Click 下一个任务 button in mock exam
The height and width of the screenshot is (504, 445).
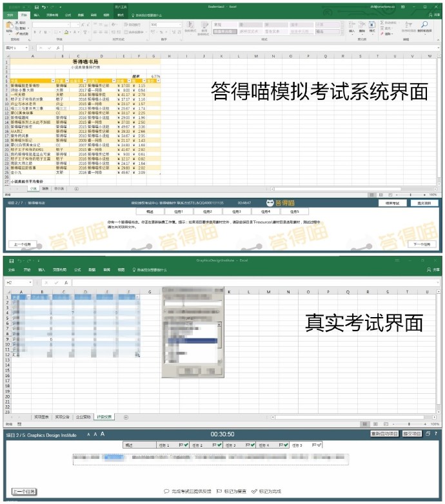pyautogui.click(x=422, y=244)
